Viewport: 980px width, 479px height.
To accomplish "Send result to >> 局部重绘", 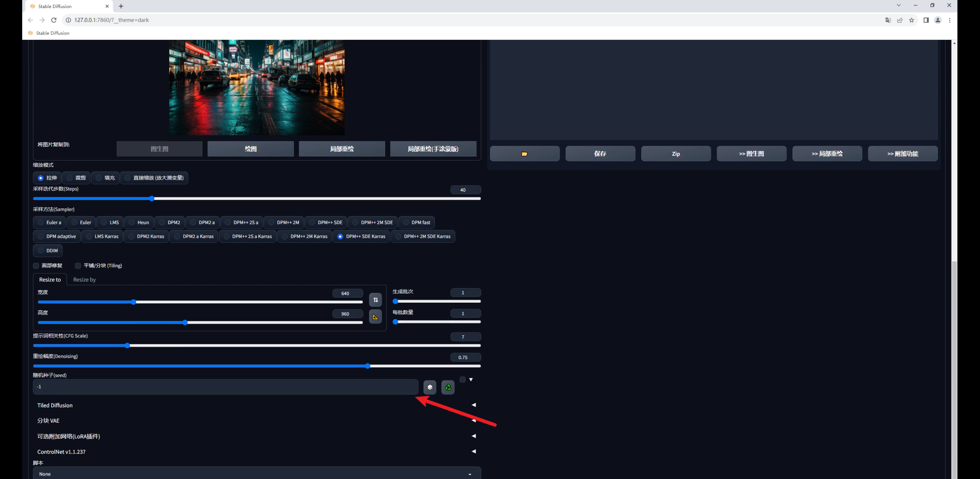I will (827, 154).
